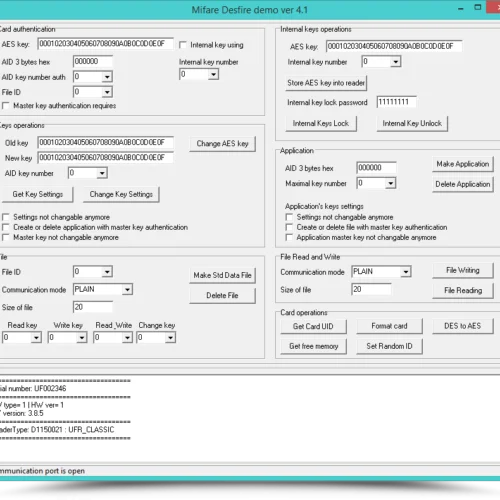Screen dimensions: 500x500
Task: Open the Maximal key number dropdown
Action: [376, 183]
